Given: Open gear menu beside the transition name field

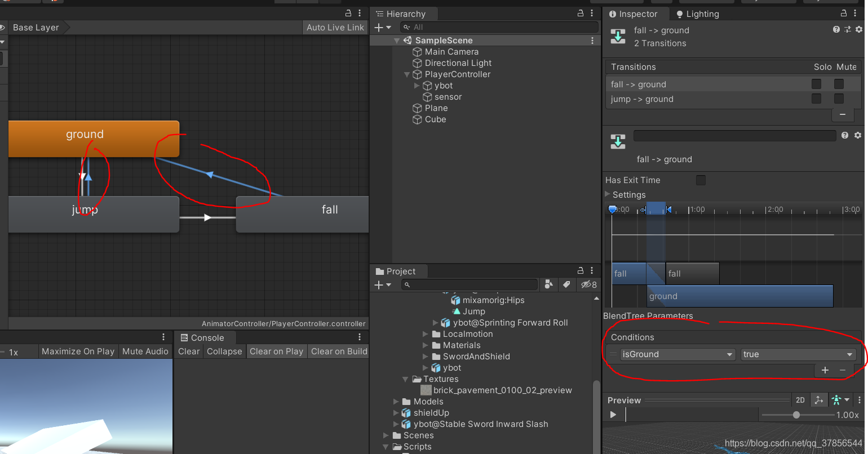Looking at the screenshot, I should point(858,135).
